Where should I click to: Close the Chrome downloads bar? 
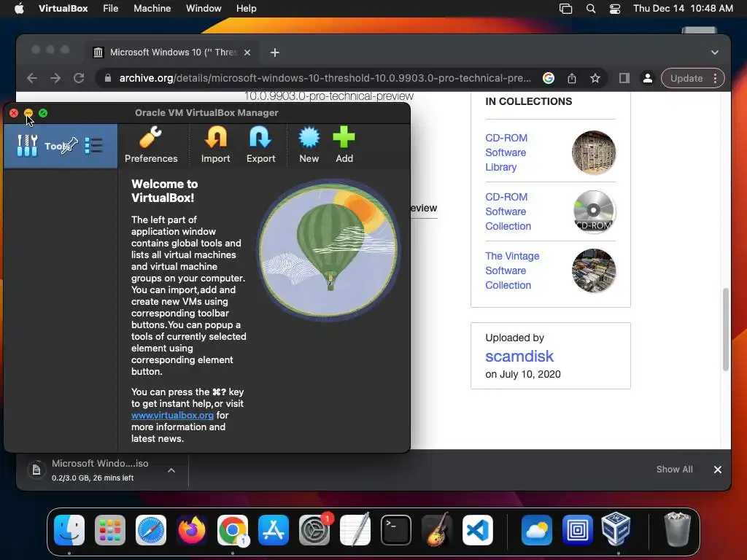(718, 470)
